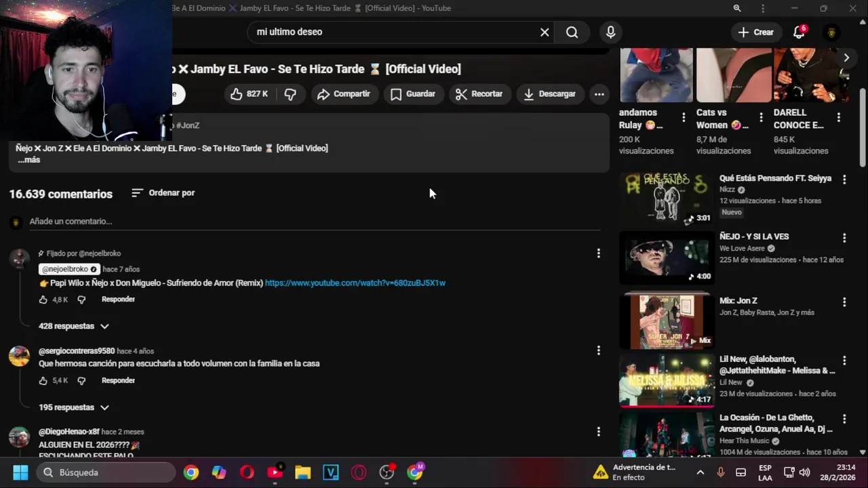
Task: Dislike the @sergiocontreras9580 comment
Action: pos(81,381)
